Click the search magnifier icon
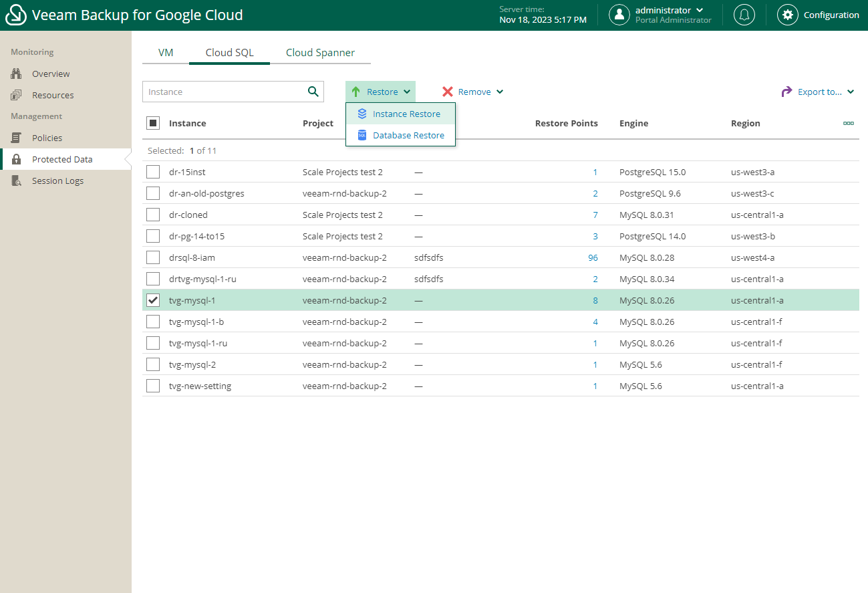 313,92
